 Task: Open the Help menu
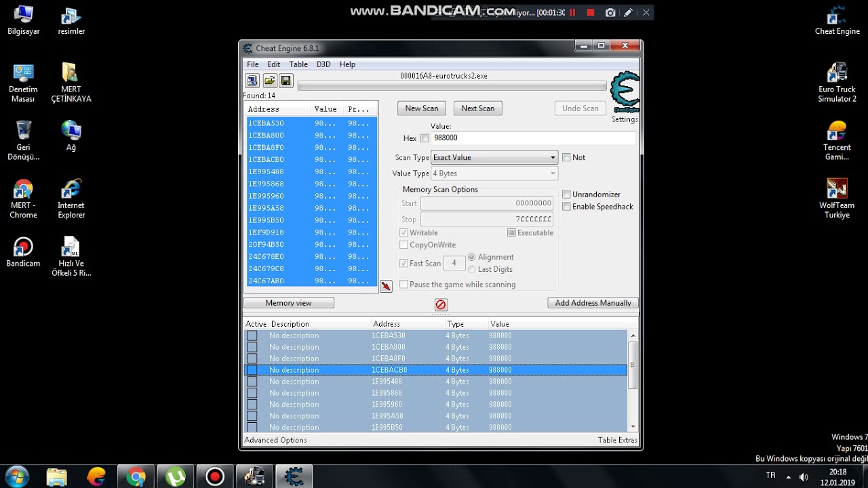point(347,64)
